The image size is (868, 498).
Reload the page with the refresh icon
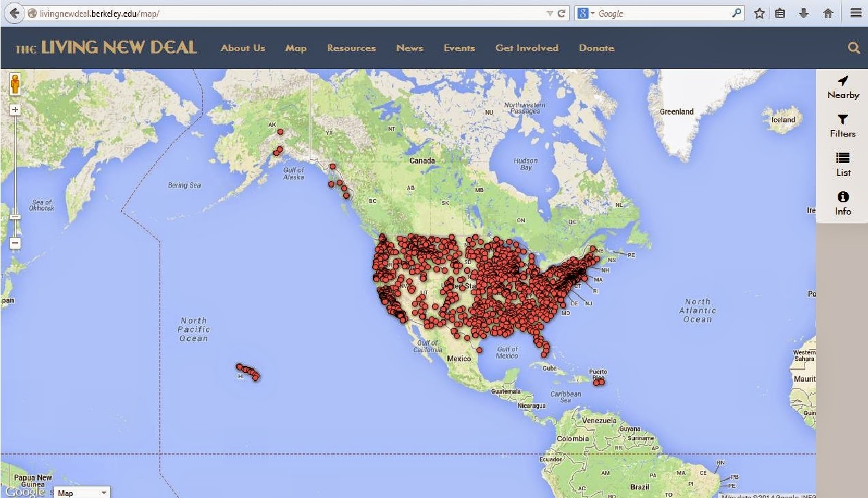click(561, 13)
